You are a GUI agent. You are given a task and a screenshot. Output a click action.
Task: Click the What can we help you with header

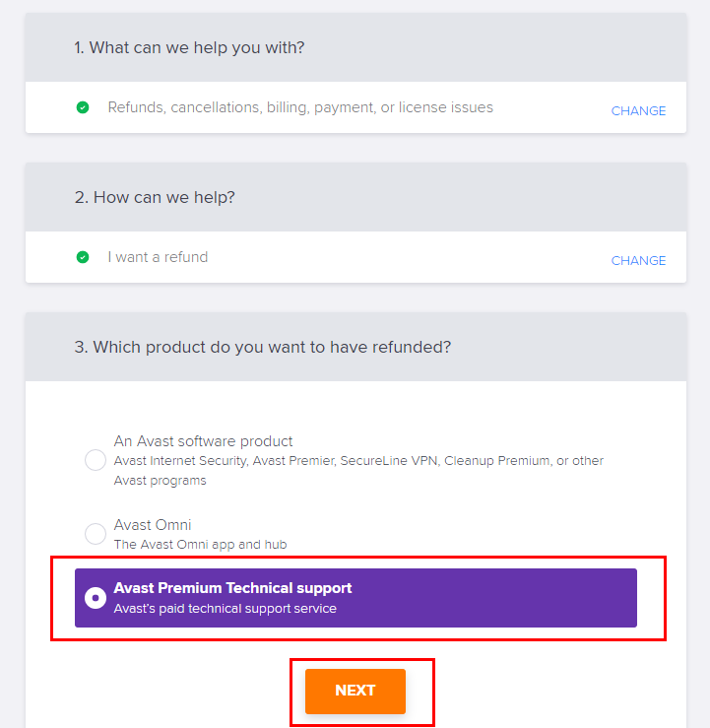pos(189,48)
